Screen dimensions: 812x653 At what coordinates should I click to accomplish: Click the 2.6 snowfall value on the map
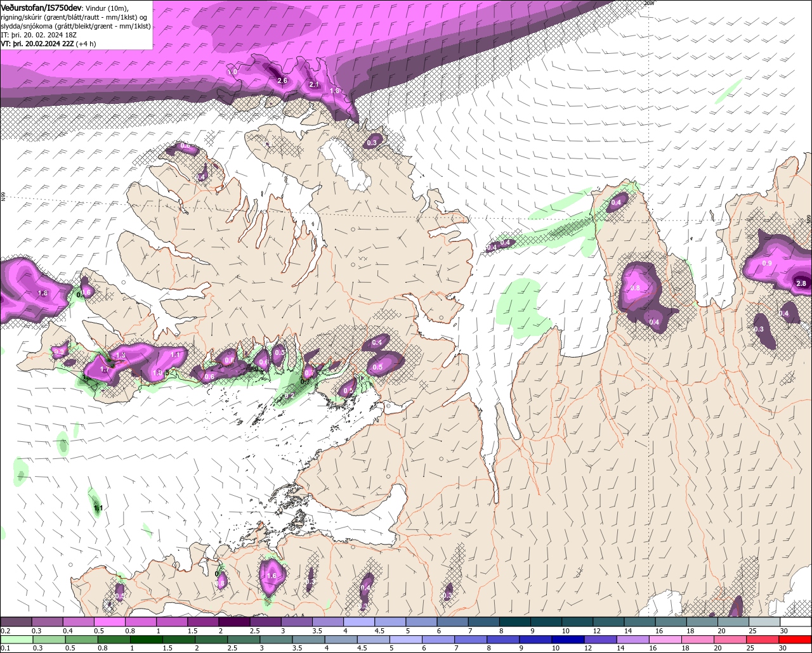283,81
